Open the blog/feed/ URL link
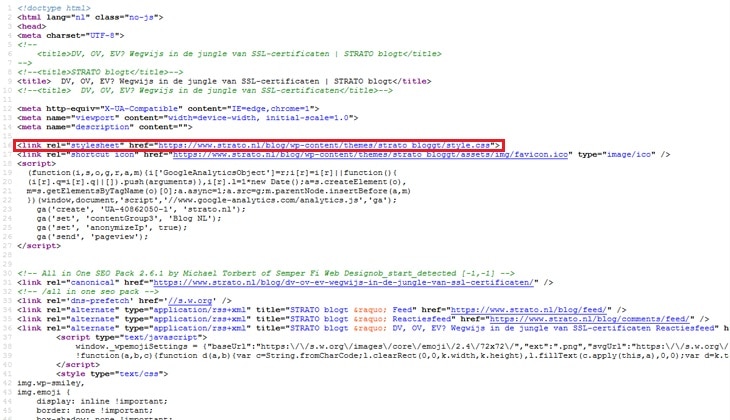The width and height of the screenshot is (730, 420). pos(529,310)
